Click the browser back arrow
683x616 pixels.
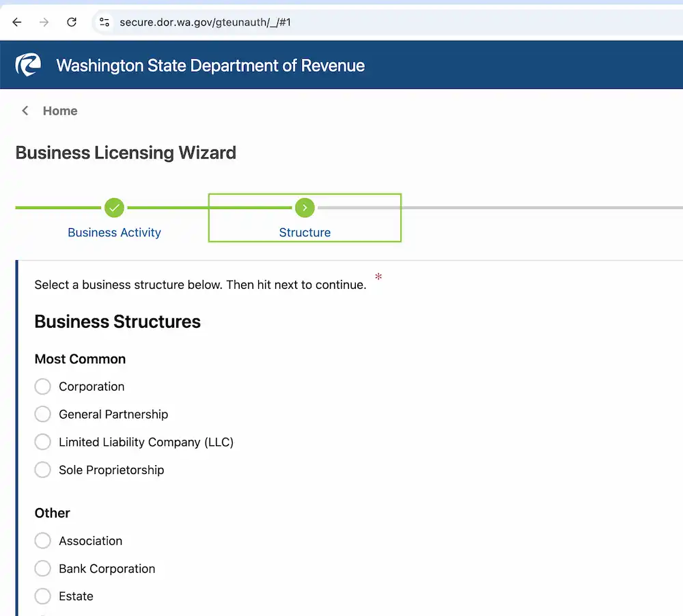16,21
